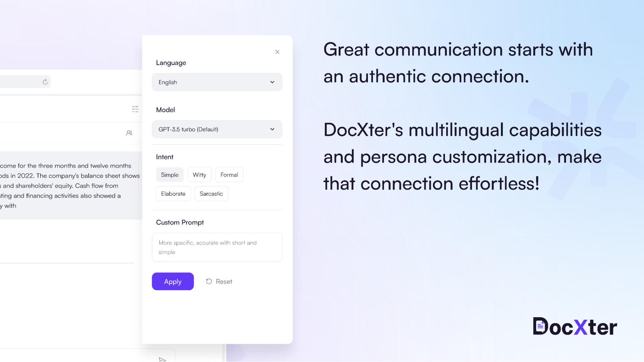Select the Sarcastic intent option
Viewport: 644px width, 362px height.
click(x=211, y=193)
